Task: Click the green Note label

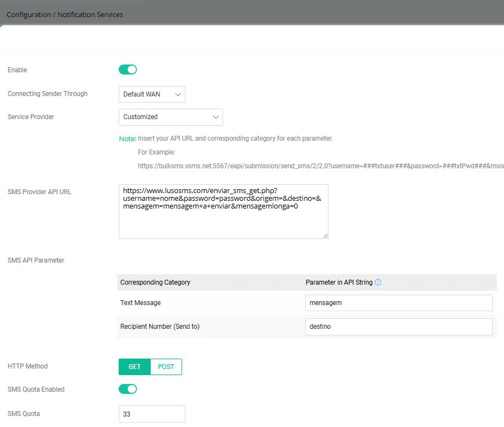Action: click(128, 139)
